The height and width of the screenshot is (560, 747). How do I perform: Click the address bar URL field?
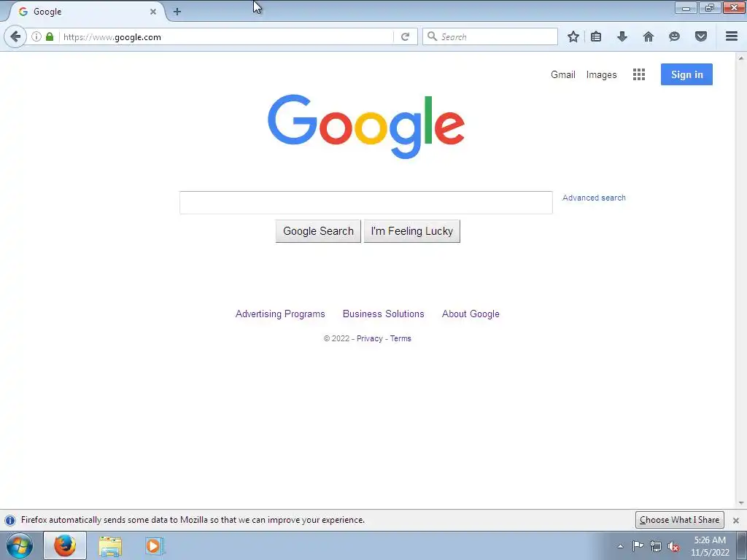[x=226, y=36]
